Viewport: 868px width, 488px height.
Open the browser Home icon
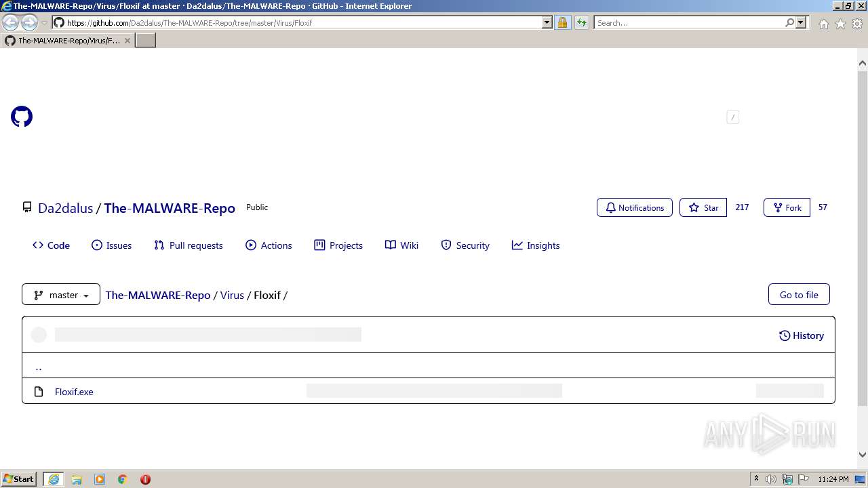[x=823, y=24]
